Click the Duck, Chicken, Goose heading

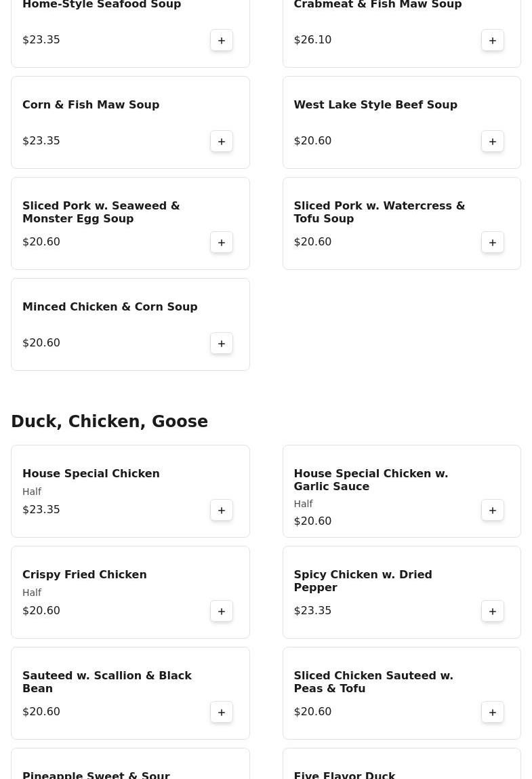point(109,422)
